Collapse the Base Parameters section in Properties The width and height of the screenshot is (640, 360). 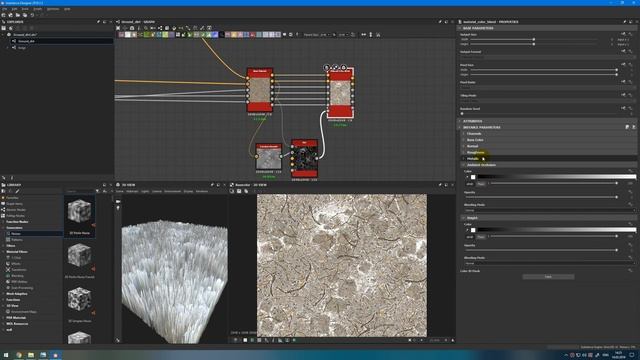tap(460, 28)
